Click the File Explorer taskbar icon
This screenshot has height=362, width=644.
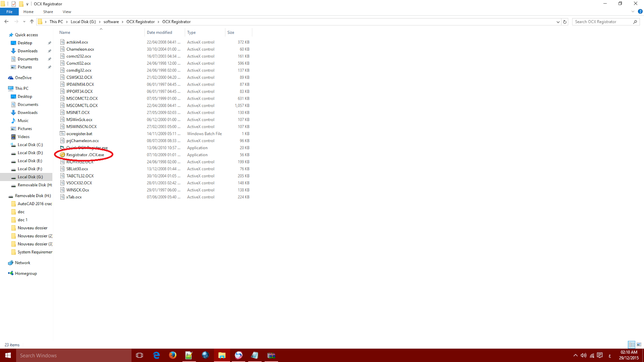coord(222,356)
